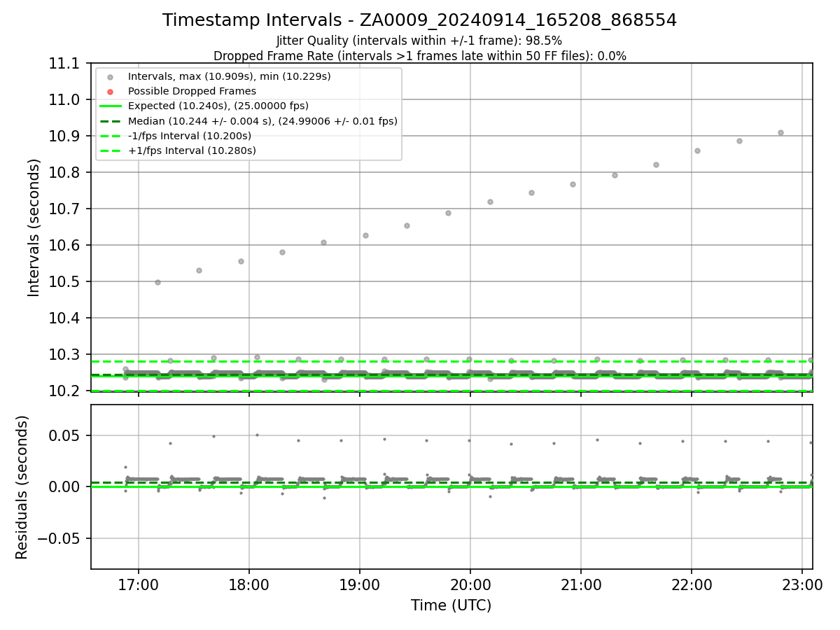The image size is (840, 630).
Task: Click legend entry "+1/fps Interval (10.280s)"
Action: (x=192, y=150)
